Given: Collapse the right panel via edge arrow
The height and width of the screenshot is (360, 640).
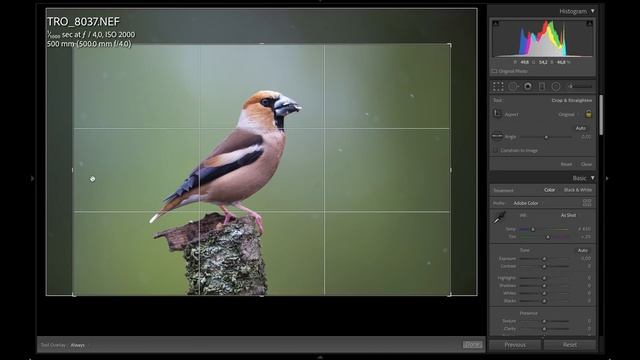Looking at the screenshot, I should tap(607, 178).
